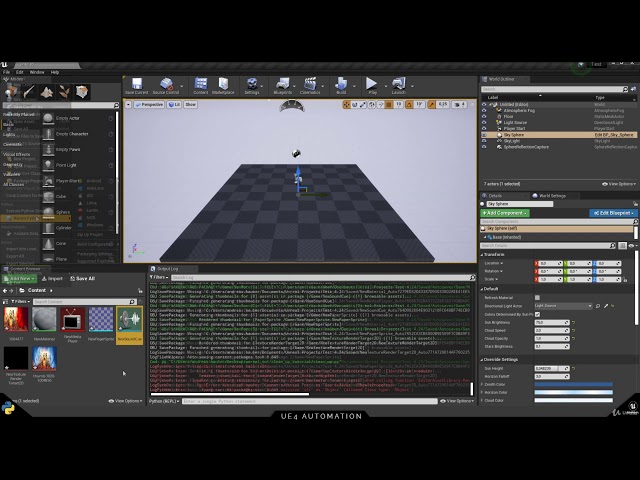The width and height of the screenshot is (640, 480).
Task: Expand Zenith Color property
Action: (x=482, y=384)
